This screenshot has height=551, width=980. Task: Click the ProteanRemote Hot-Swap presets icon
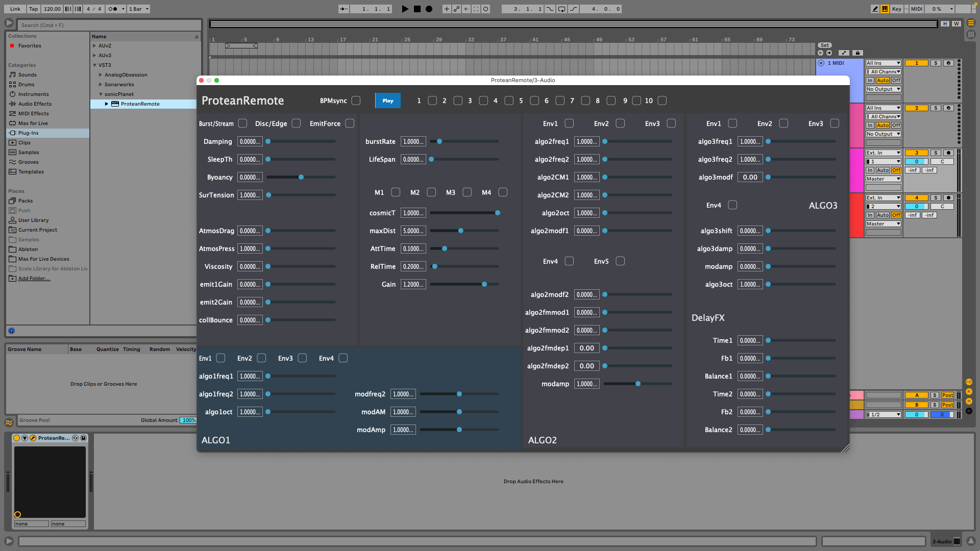click(x=76, y=438)
